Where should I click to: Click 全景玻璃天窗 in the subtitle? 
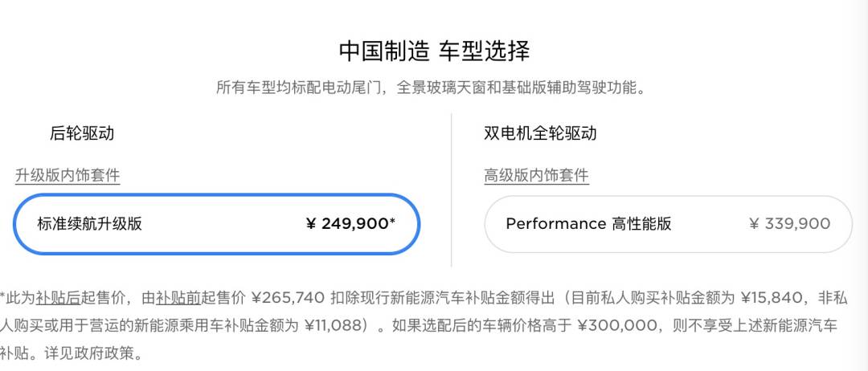[440, 88]
